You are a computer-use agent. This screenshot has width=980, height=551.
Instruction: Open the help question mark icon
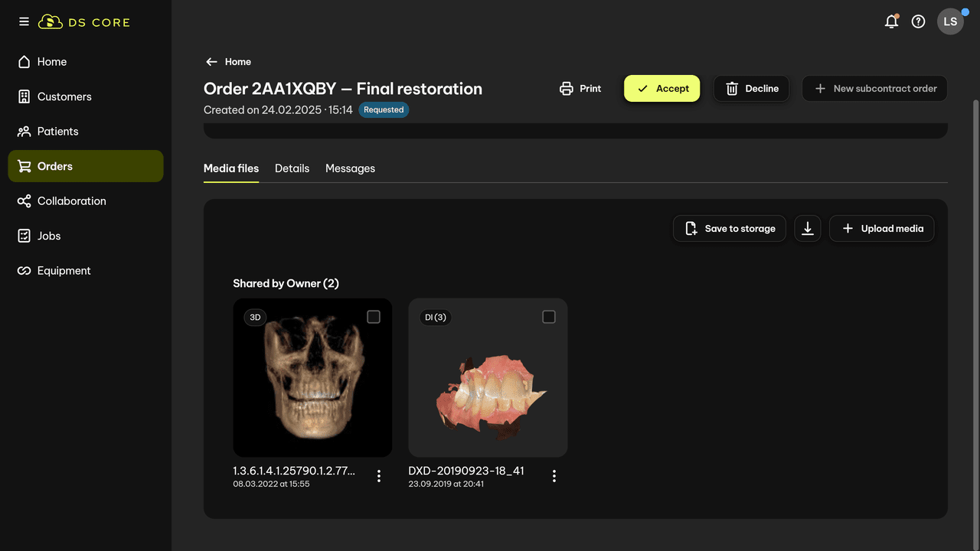(x=918, y=21)
